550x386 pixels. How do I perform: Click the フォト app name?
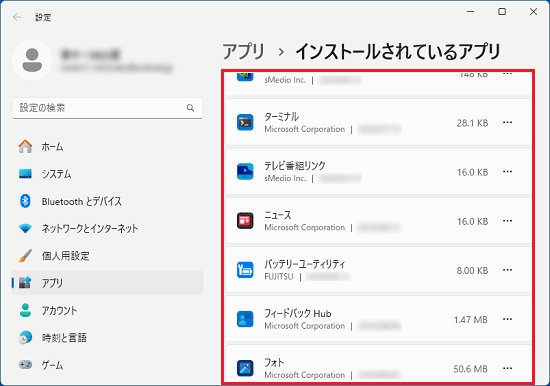274,362
